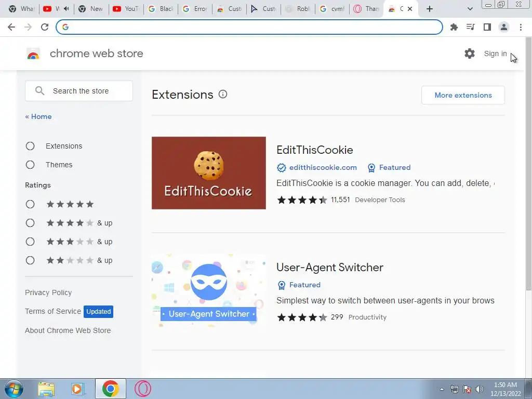Focus the browser address bar
The image size is (532, 399).
click(x=249, y=27)
